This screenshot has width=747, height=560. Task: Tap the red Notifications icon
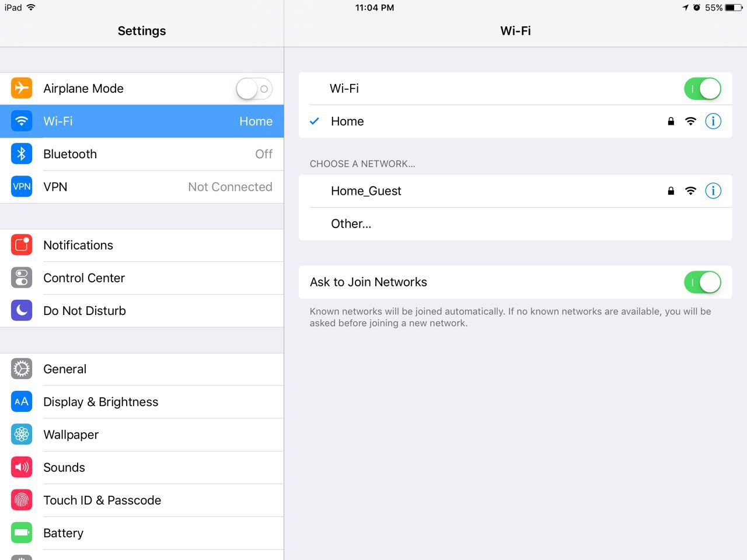[x=22, y=245]
